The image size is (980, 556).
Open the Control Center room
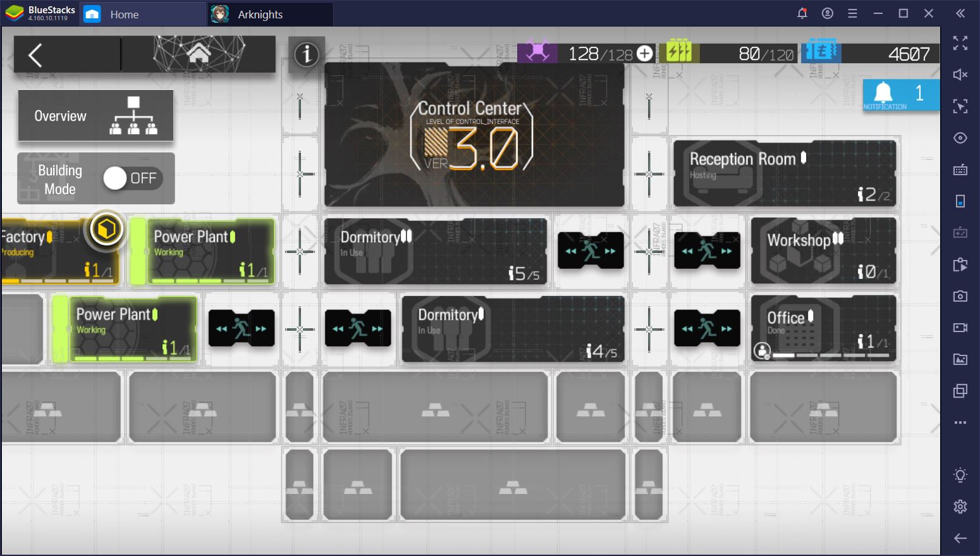point(474,135)
